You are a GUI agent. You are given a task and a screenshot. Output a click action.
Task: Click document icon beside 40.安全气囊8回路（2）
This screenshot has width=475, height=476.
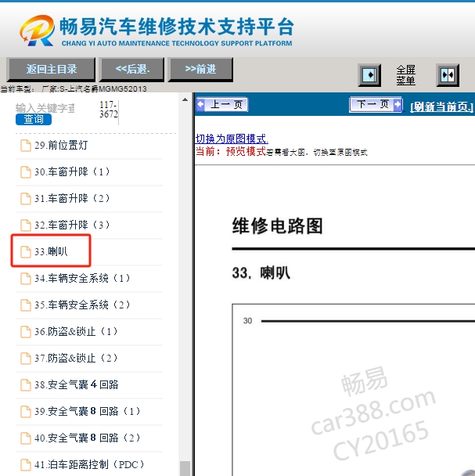(x=26, y=438)
